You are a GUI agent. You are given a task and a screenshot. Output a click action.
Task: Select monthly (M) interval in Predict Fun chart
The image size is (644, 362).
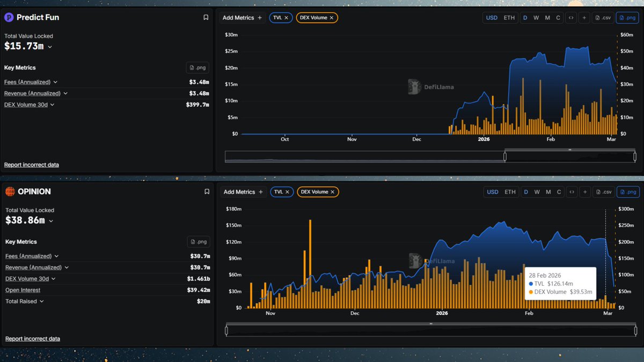(x=547, y=18)
